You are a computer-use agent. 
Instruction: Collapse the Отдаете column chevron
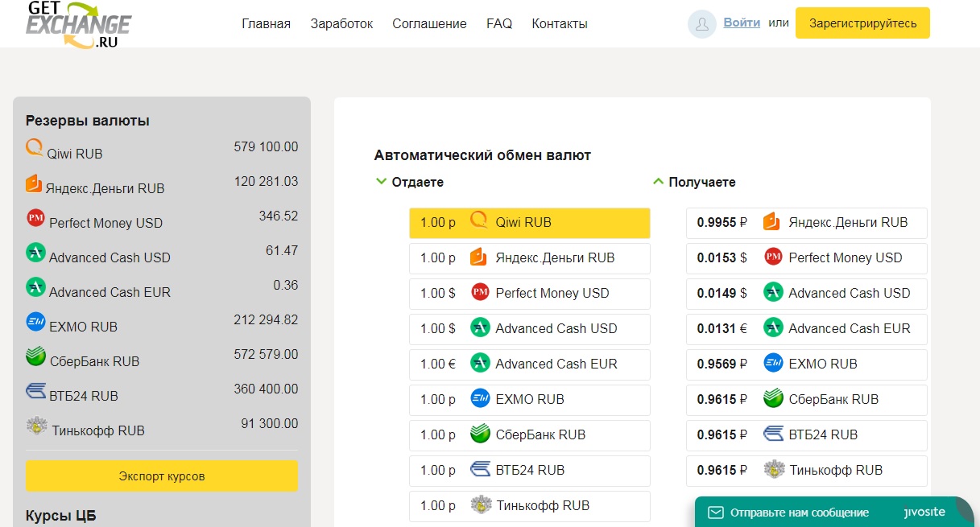click(x=382, y=182)
